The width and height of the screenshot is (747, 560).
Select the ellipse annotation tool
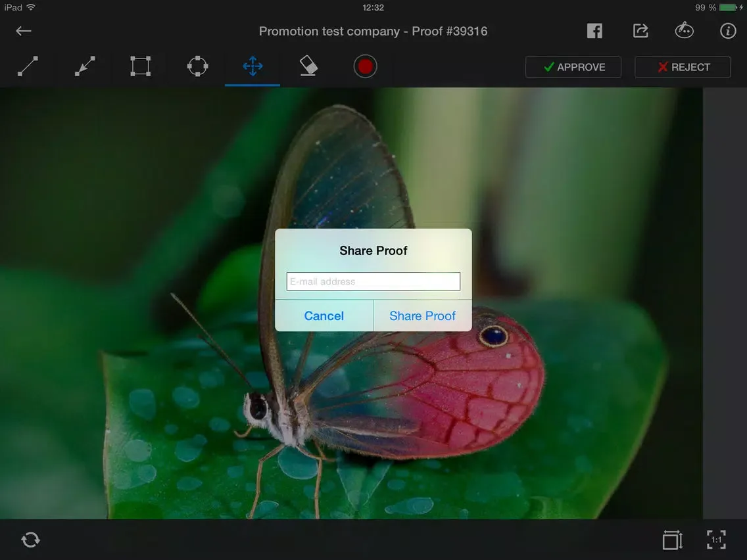tap(198, 66)
